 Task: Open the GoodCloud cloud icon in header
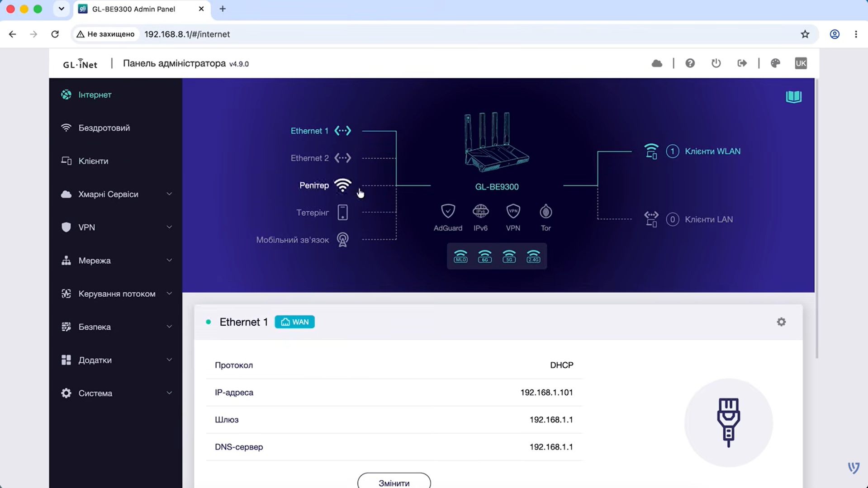[657, 63]
